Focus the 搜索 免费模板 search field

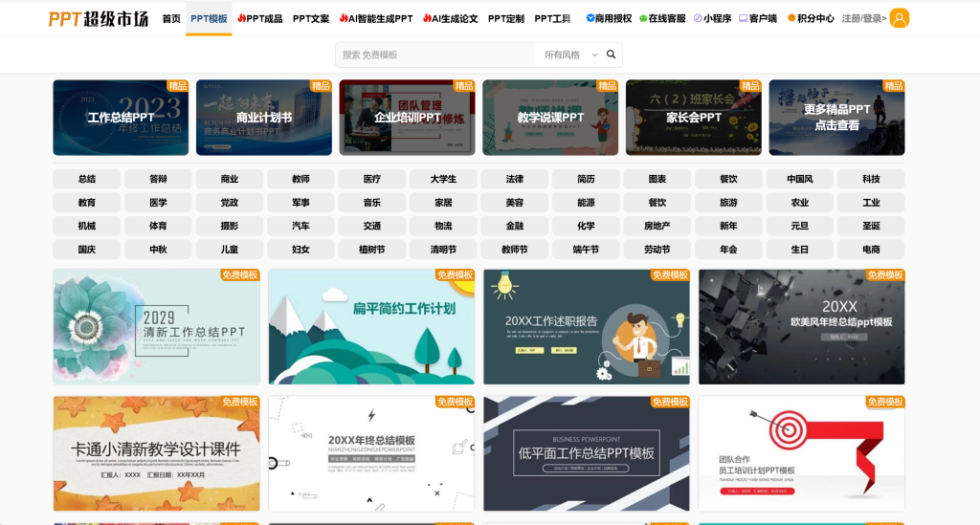pos(435,55)
